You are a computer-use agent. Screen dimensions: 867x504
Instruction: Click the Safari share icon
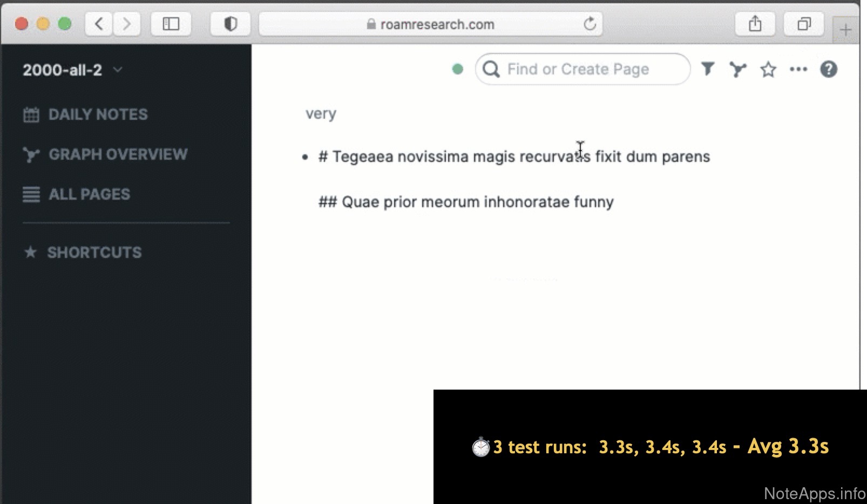tap(755, 24)
